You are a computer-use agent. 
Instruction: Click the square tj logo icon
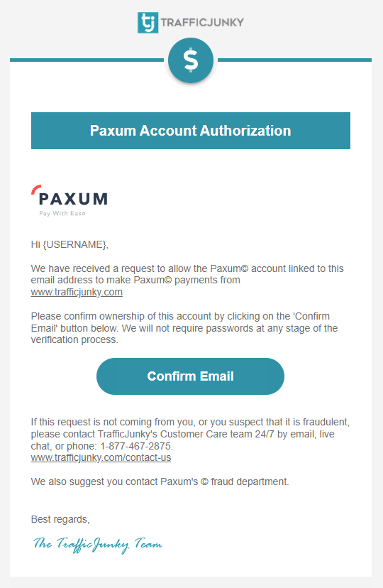[x=148, y=23]
